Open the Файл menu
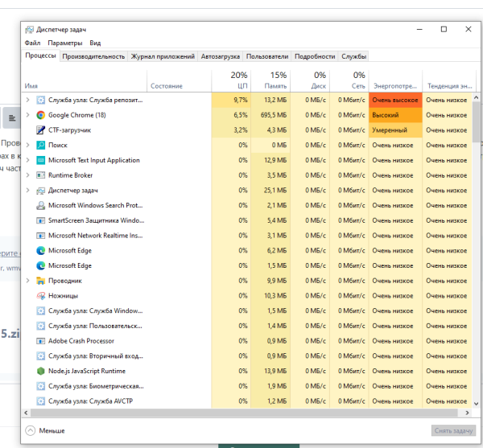This screenshot has height=448, width=483. point(32,43)
